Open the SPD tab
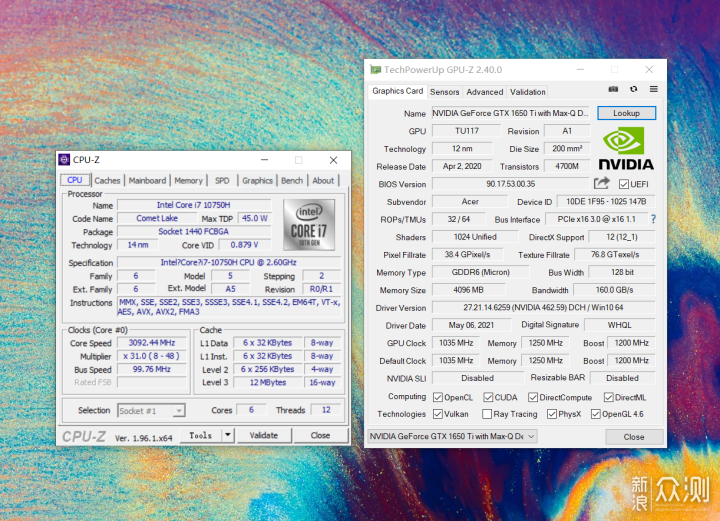Screen dimensions: 720x521 click(222, 181)
